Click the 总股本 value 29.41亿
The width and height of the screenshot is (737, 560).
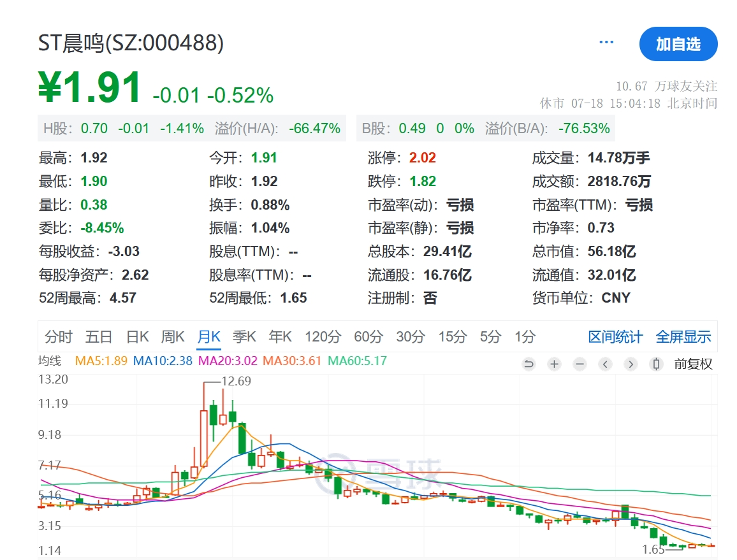pyautogui.click(x=447, y=252)
